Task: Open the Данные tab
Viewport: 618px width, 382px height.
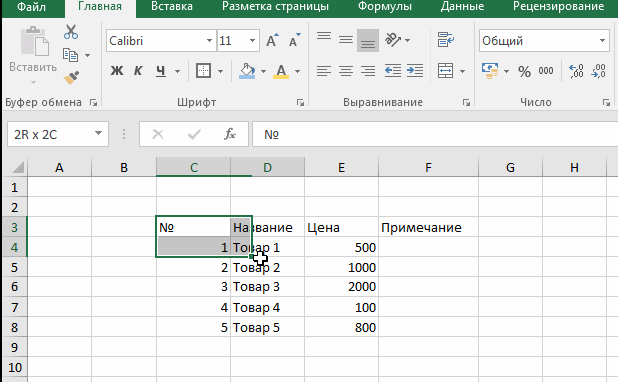Action: pos(462,7)
